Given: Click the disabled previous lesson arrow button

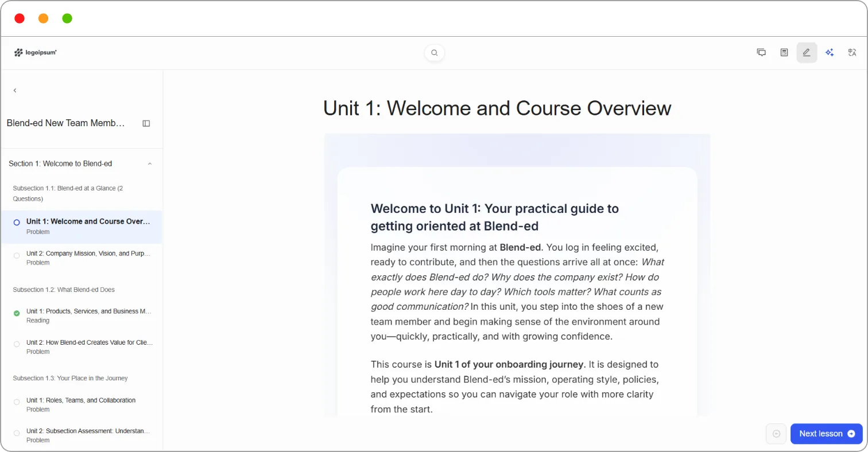Looking at the screenshot, I should 776,434.
